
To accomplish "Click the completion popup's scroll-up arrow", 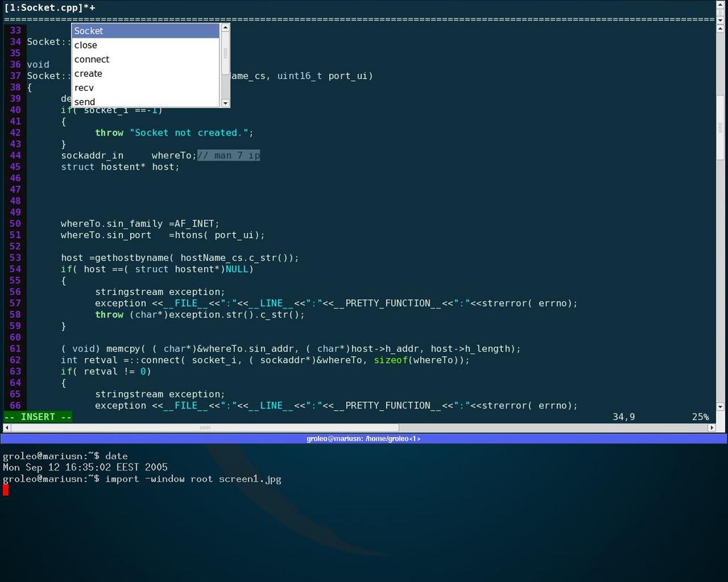I will tap(225, 28).
